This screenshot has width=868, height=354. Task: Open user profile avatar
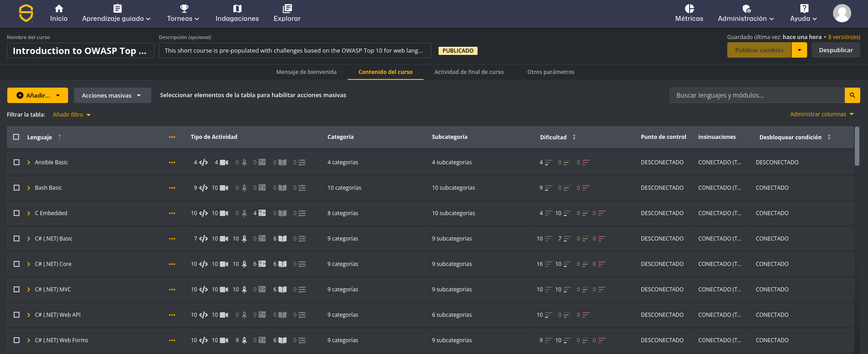(x=842, y=13)
